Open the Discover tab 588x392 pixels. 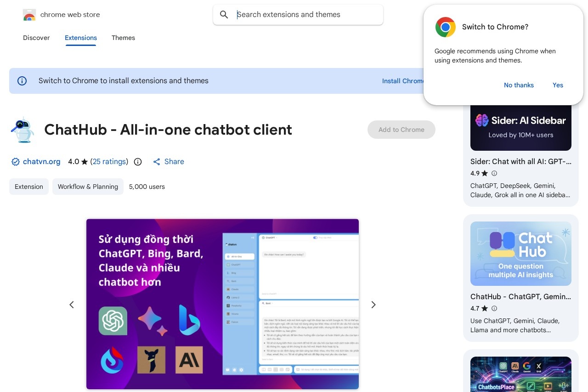[x=36, y=38]
